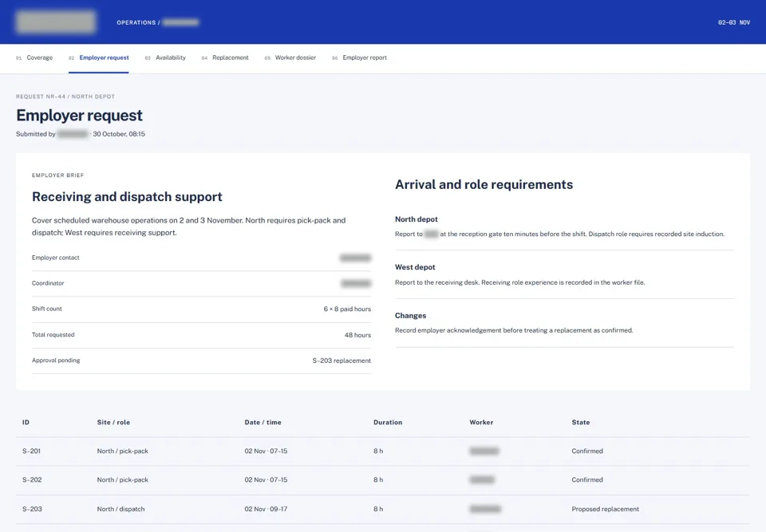Viewport: 766px width, 532px height.
Task: Click the OPERATIONS breadcrumb in the header
Action: 136,22
